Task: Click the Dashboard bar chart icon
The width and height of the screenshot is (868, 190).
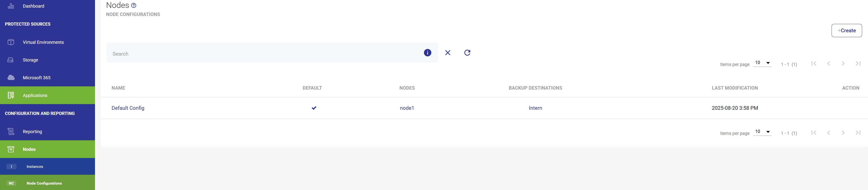Action: 11,6
